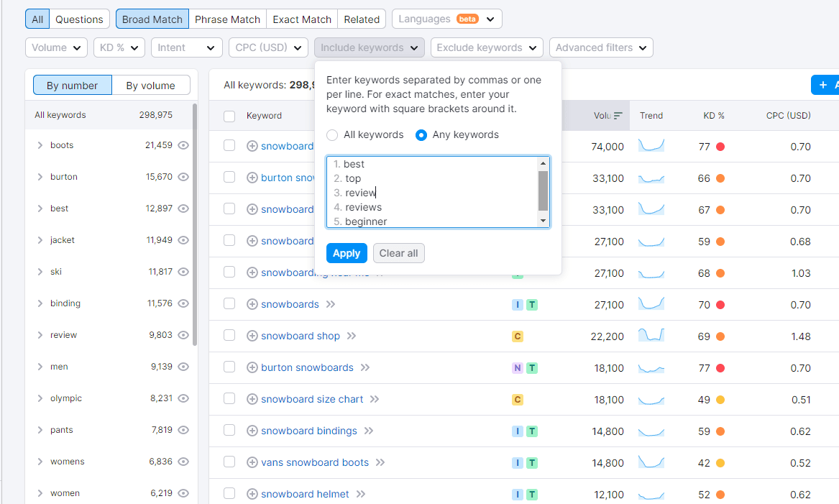Select all rows with the header checkbox
The width and height of the screenshot is (839, 504).
[x=229, y=115]
